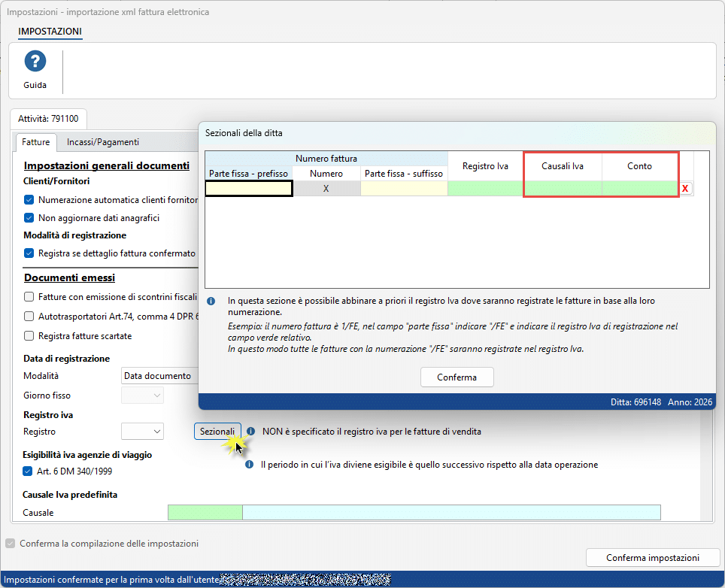Click the info icon in Sezionali della ditta dialog
Viewport: 725px width, 588px height.
tap(211, 301)
